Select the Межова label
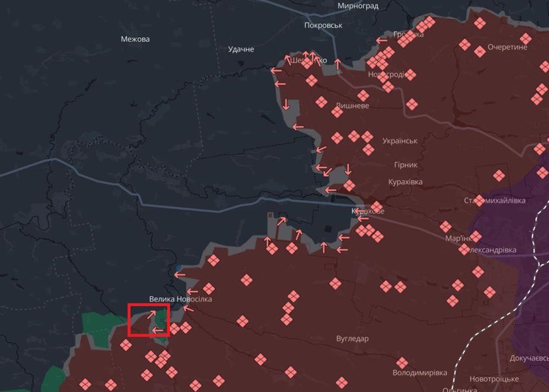Screen dimensions: 549x392 [135, 38]
